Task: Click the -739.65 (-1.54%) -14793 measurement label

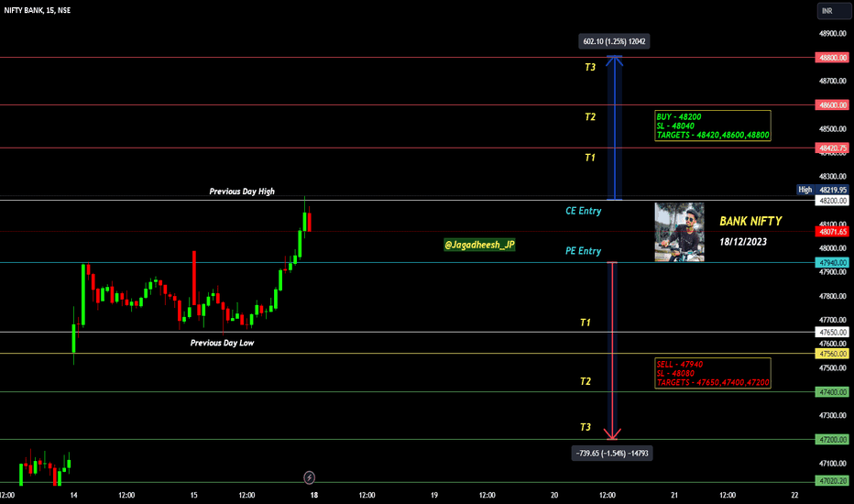Action: (611, 454)
